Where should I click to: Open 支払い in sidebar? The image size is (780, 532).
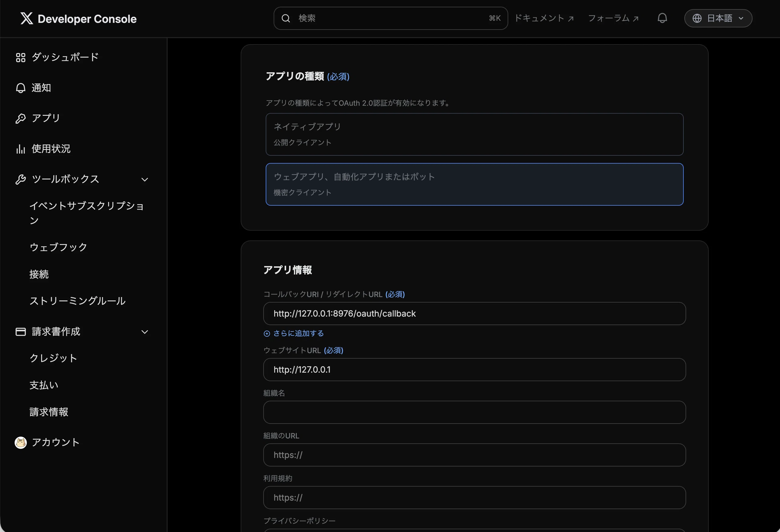pyautogui.click(x=44, y=385)
